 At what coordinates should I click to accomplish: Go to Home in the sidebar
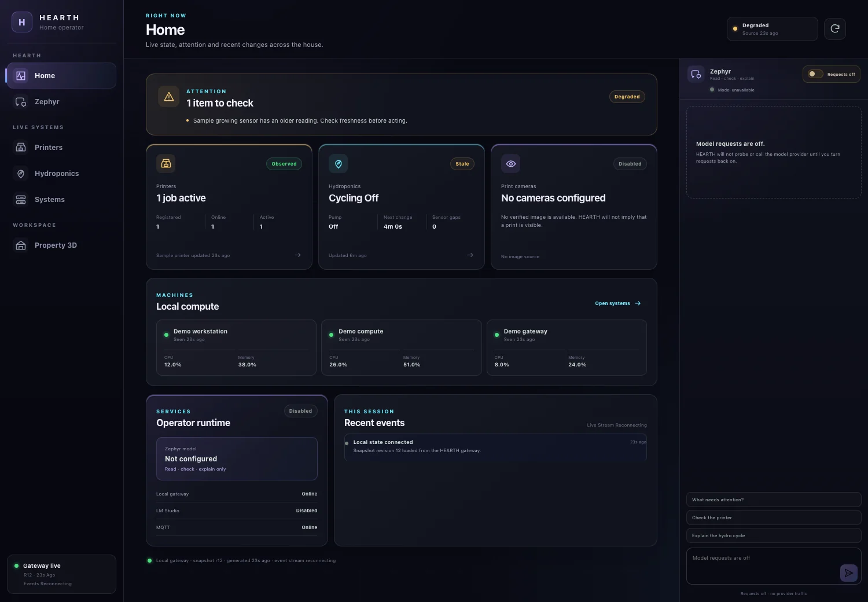pos(61,76)
